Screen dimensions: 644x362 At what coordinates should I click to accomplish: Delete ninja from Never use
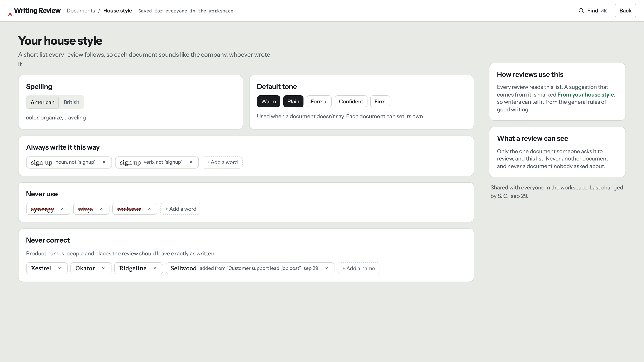(x=101, y=209)
